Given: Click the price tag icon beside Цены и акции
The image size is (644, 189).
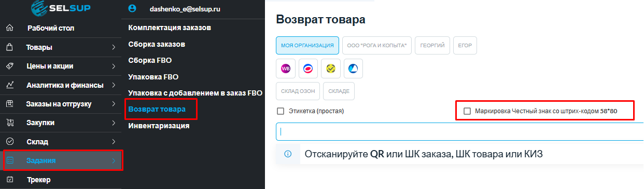Looking at the screenshot, I should [x=9, y=66].
